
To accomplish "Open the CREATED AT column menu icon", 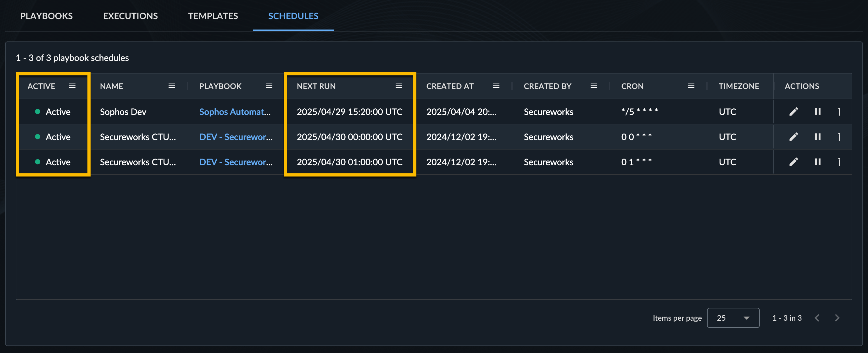I will point(496,86).
